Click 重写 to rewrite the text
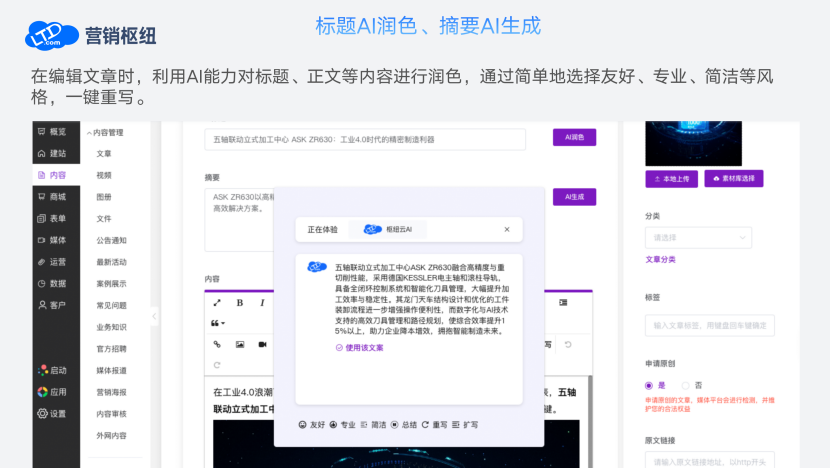830x468 pixels. click(x=435, y=425)
